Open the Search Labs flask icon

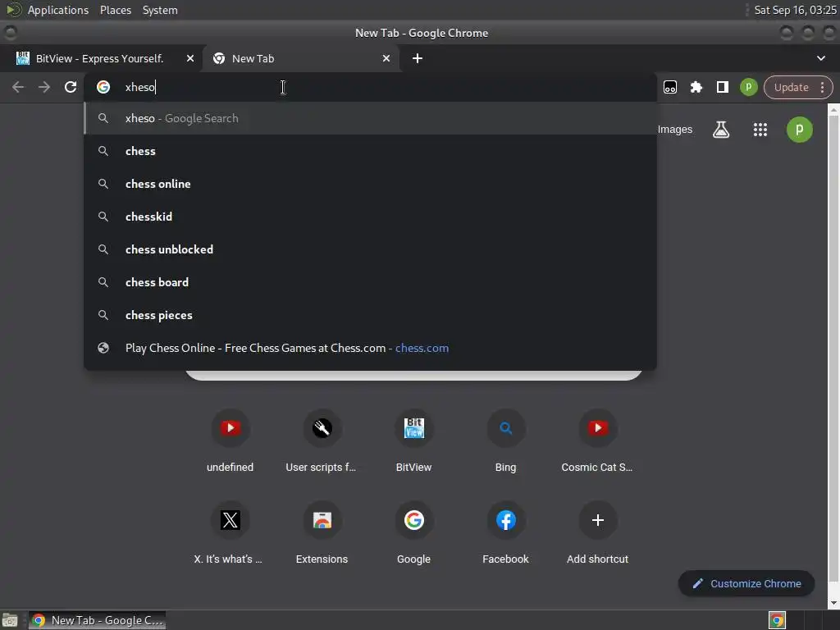click(x=720, y=129)
